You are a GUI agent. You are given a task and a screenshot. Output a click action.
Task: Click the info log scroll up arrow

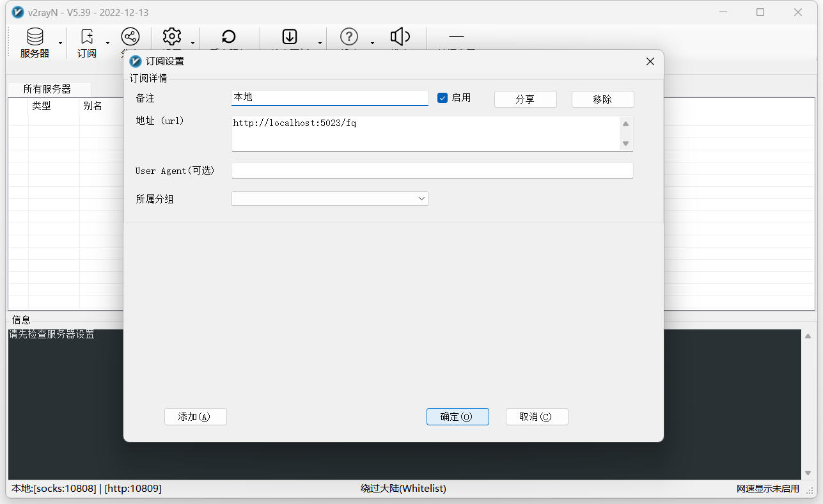coord(808,336)
